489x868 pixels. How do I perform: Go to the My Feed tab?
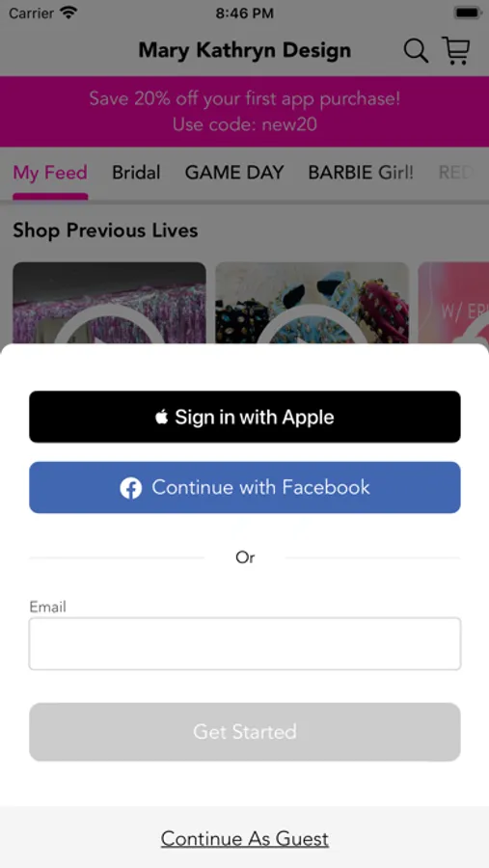(x=50, y=173)
